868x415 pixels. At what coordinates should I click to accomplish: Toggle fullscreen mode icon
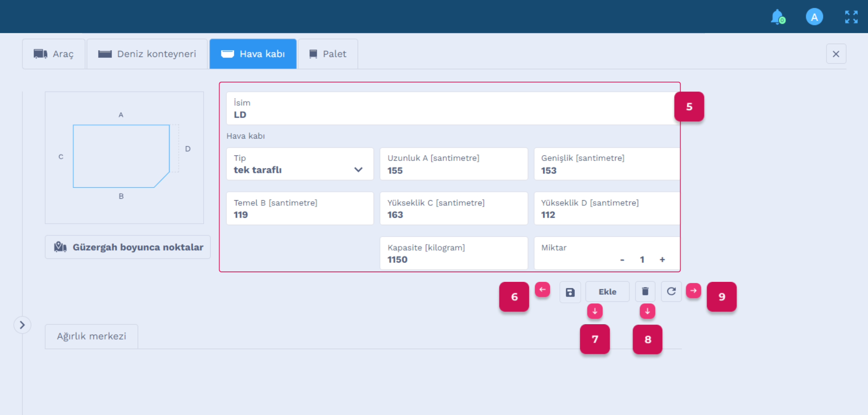pos(851,17)
